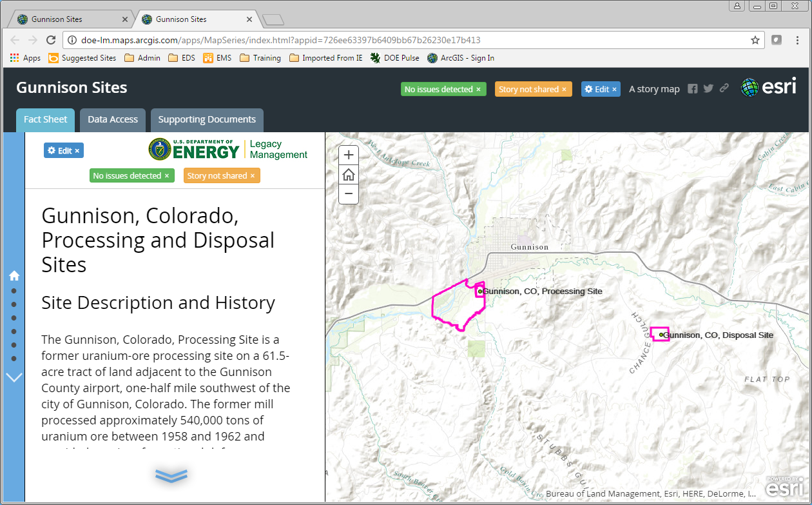Open Chrome menu three dots
Viewport: 812px width, 505px height.
798,40
